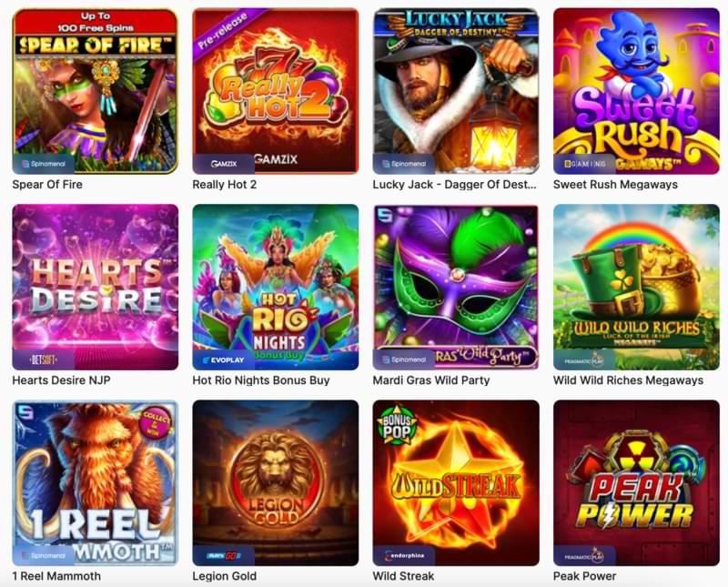728x587 pixels.
Task: Click the Bonus Pop badge on Wild Streak
Action: coord(397,426)
